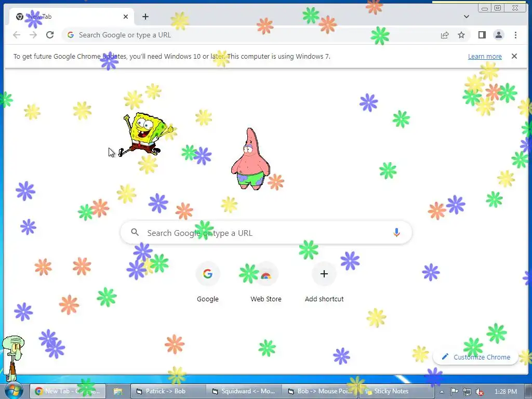This screenshot has width=532, height=399.
Task: Open the Chrome side panel
Action: [x=482, y=35]
